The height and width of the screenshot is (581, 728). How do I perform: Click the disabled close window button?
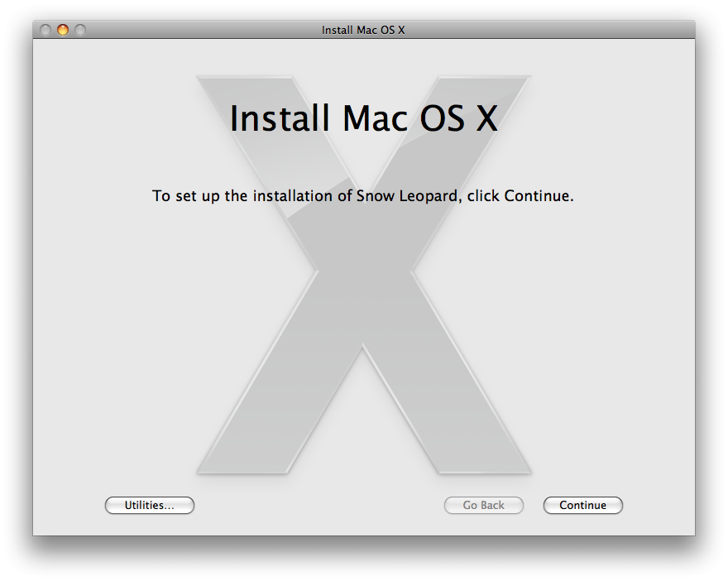[46, 30]
